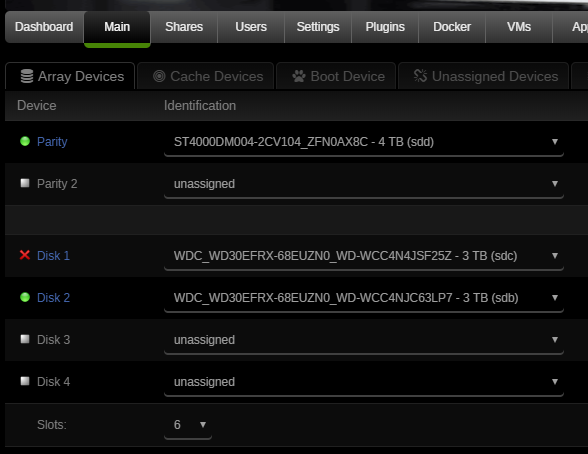Click the disc icon on Cache Devices tab
The width and height of the screenshot is (588, 454).
coord(159,76)
